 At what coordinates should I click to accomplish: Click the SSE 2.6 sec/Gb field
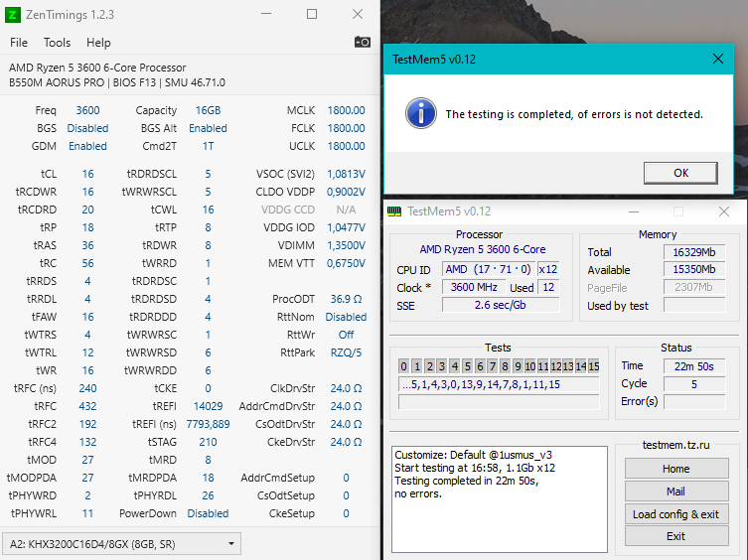501,305
